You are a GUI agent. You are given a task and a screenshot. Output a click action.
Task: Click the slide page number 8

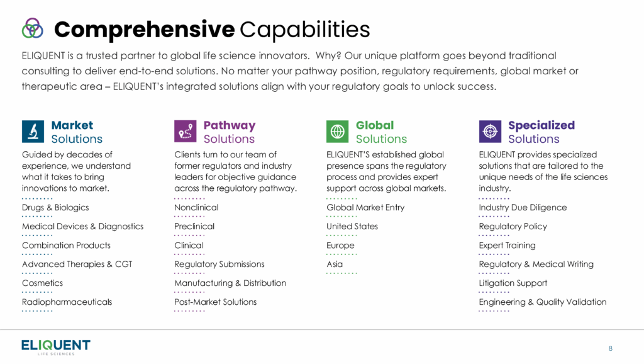pyautogui.click(x=610, y=348)
